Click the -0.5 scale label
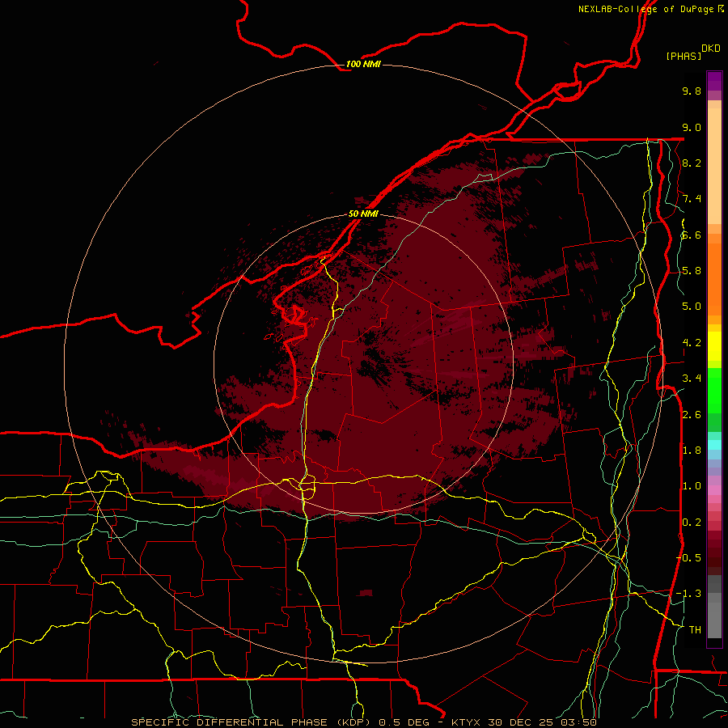The height and width of the screenshot is (728, 728). (x=688, y=558)
